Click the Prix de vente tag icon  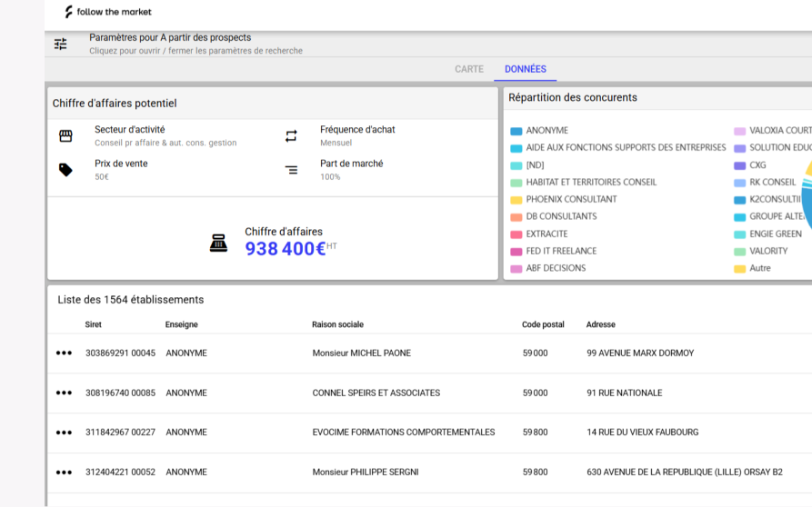click(65, 170)
